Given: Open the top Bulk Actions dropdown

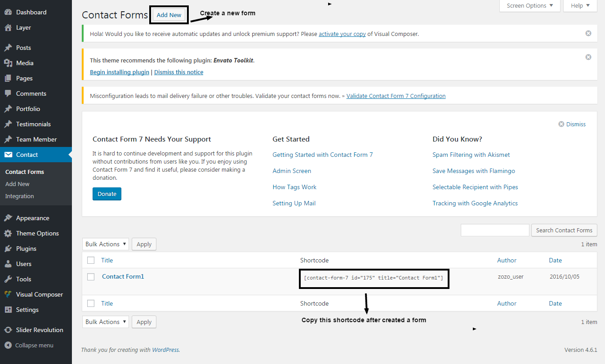Looking at the screenshot, I should point(106,244).
